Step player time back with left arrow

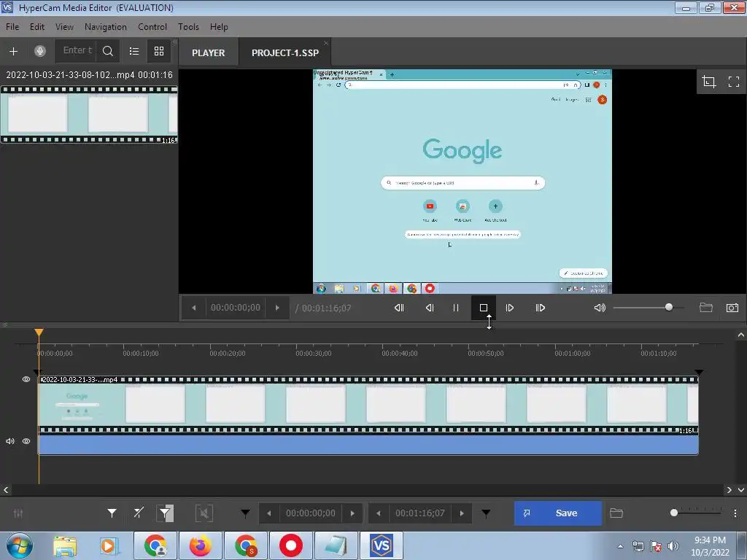(194, 308)
